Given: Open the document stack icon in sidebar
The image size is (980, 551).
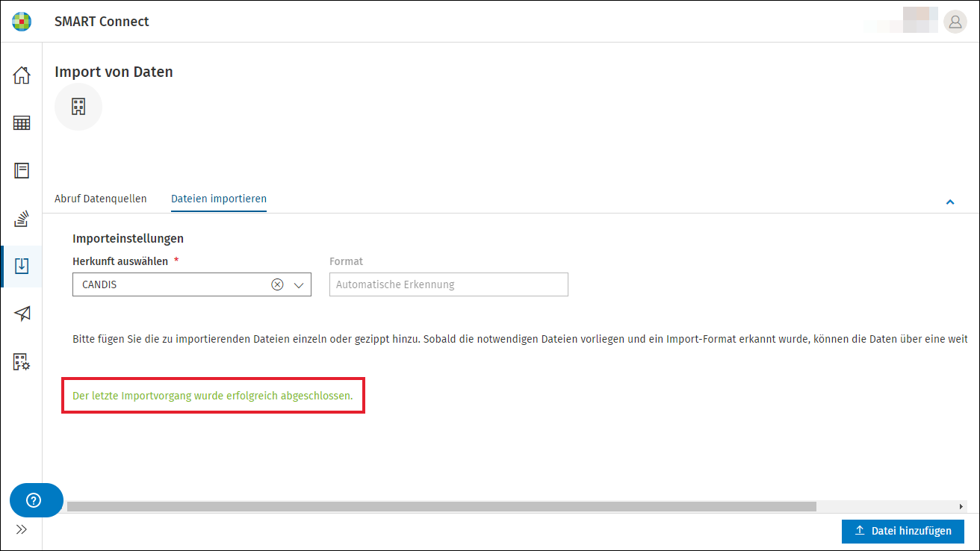Looking at the screenshot, I should tap(22, 219).
